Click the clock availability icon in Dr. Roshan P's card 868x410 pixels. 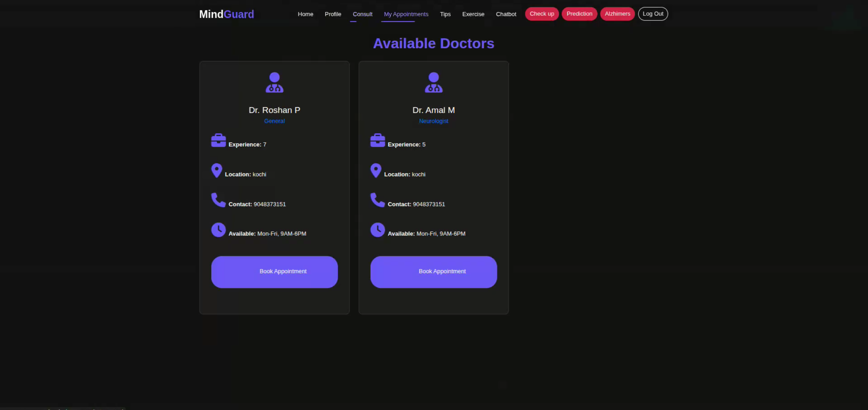point(218,230)
